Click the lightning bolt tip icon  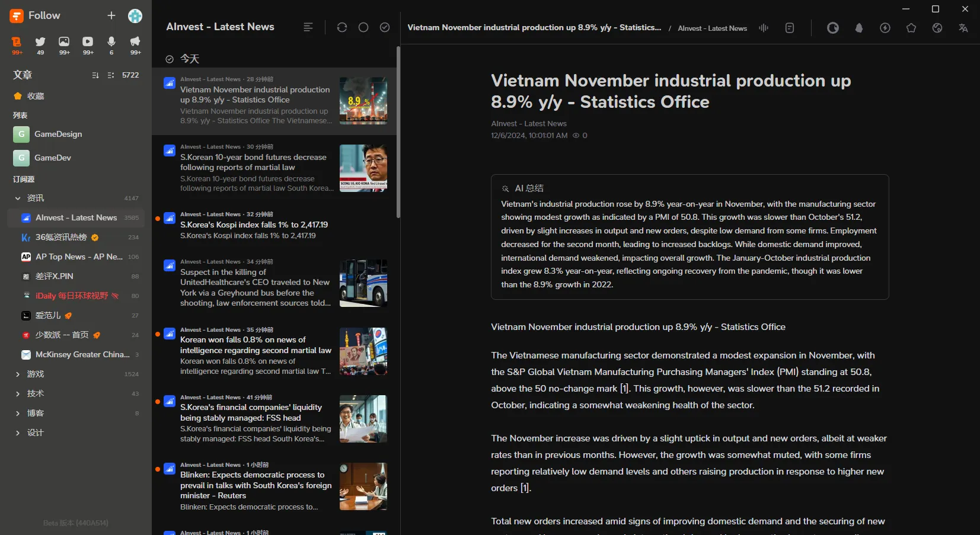pyautogui.click(x=885, y=28)
